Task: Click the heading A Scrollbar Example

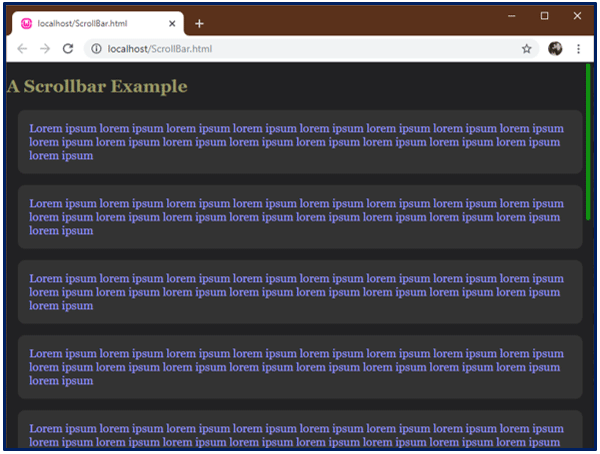Action: pos(97,87)
